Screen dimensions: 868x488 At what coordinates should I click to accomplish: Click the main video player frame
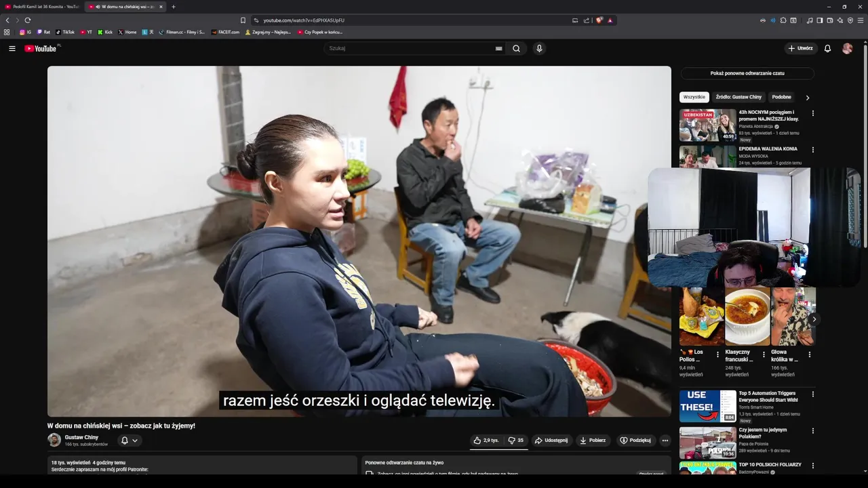(x=359, y=241)
